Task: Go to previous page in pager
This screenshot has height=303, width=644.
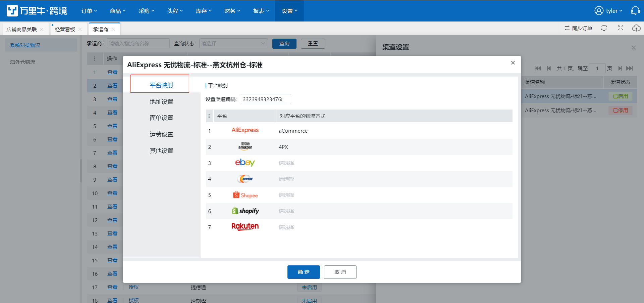Action: (549, 68)
